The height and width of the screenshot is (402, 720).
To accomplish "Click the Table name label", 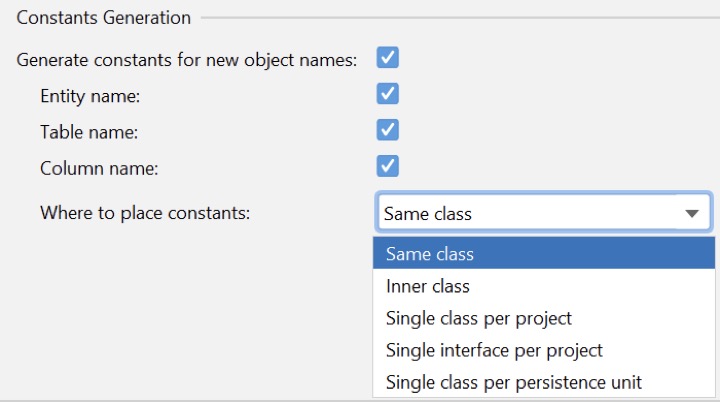I will 89,132.
